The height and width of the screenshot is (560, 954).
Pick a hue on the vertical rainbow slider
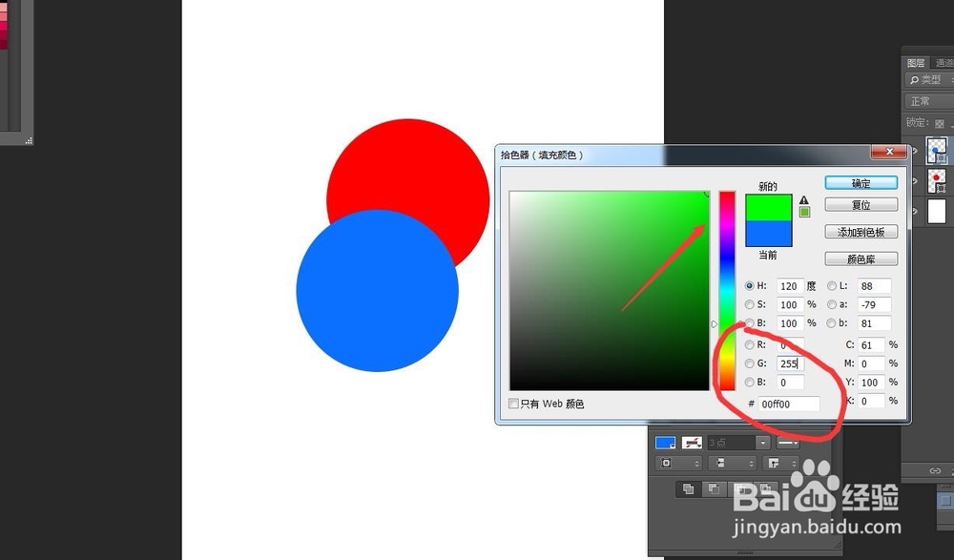(726, 286)
